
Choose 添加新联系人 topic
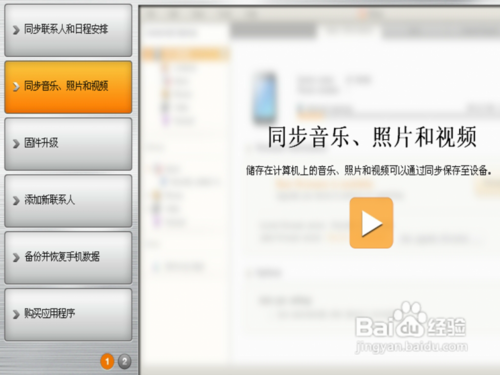coord(68,201)
